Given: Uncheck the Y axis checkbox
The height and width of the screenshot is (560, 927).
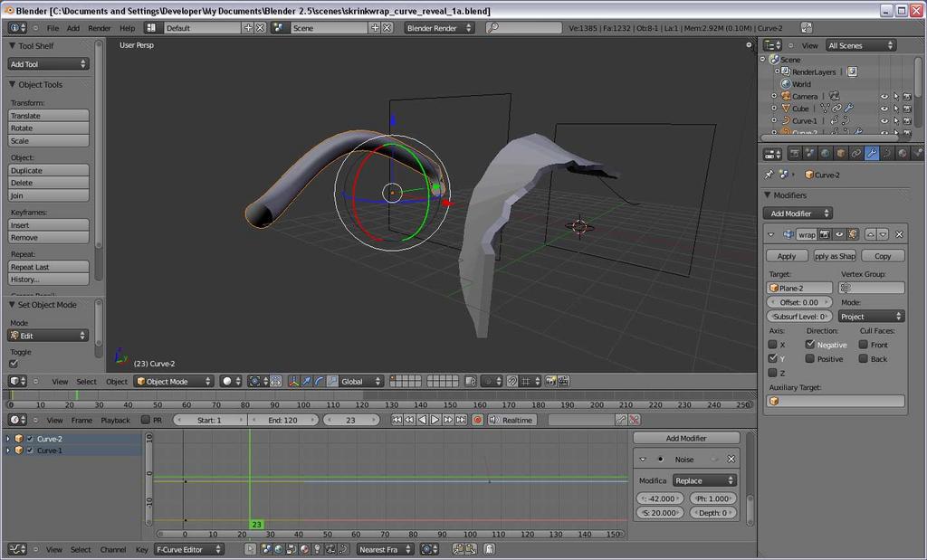Looking at the screenshot, I should click(x=773, y=358).
